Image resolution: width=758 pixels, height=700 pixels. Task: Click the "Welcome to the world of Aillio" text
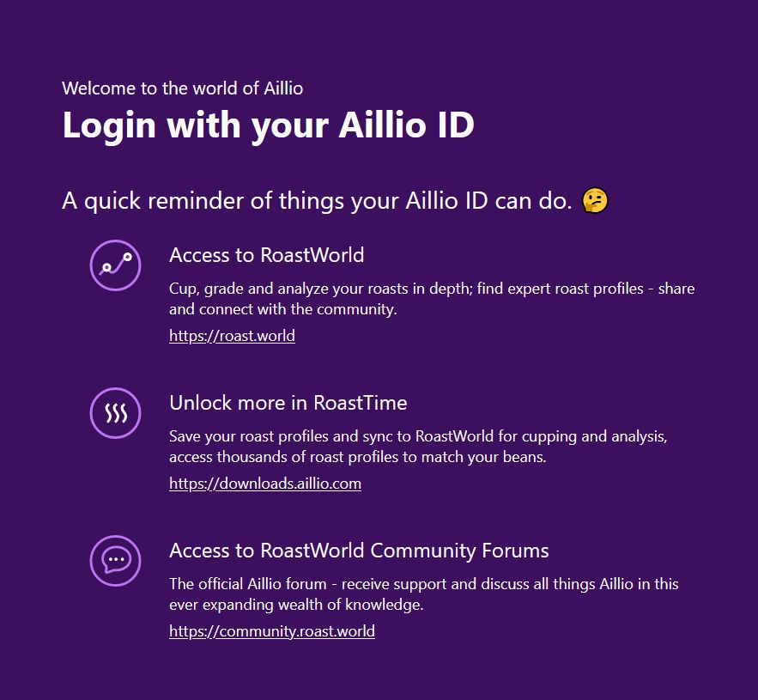(x=182, y=88)
